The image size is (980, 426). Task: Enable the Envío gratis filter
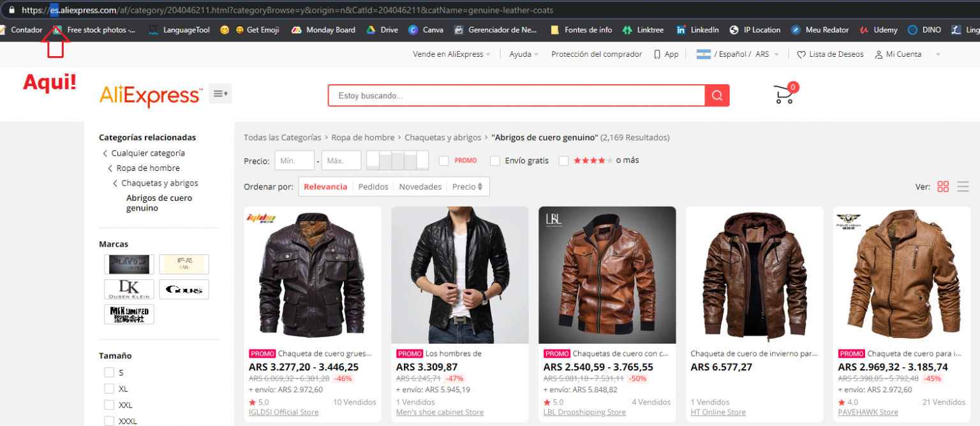(x=495, y=161)
